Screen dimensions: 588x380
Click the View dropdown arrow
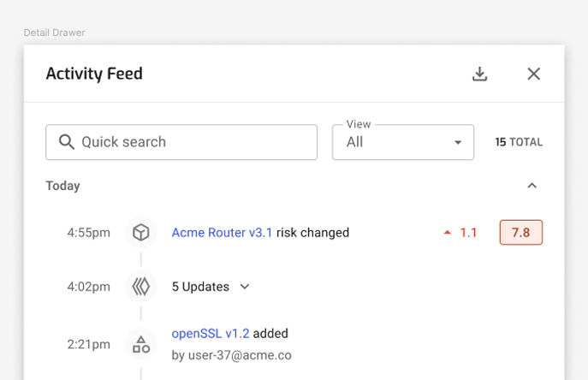tap(458, 143)
